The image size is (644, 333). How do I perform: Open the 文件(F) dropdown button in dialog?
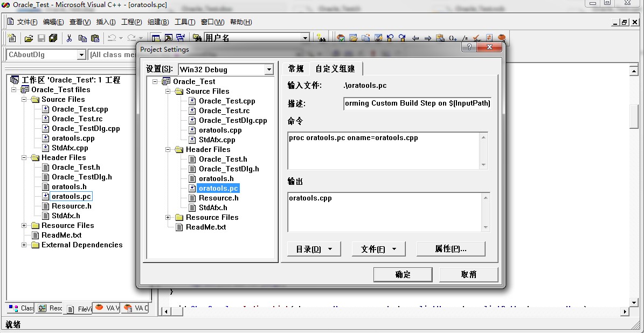pyautogui.click(x=379, y=249)
